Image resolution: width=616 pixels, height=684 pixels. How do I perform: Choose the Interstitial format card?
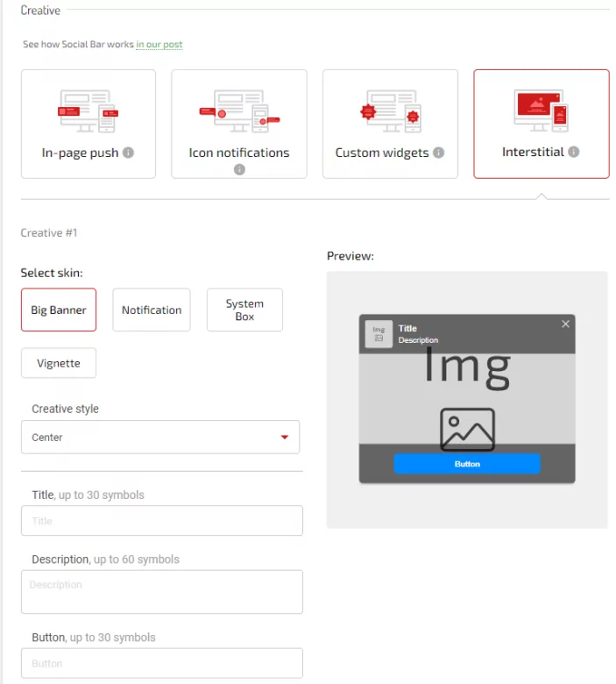pos(542,124)
